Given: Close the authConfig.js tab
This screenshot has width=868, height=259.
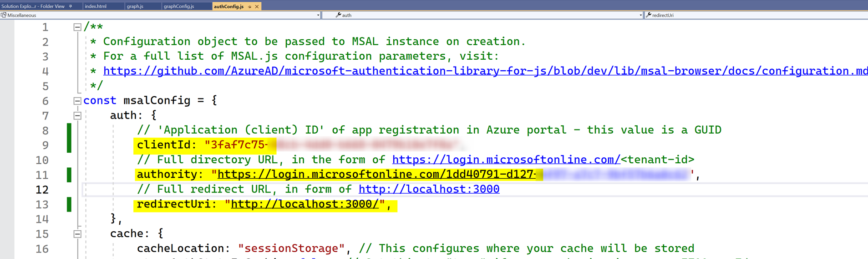Looking at the screenshot, I should tap(257, 7).
